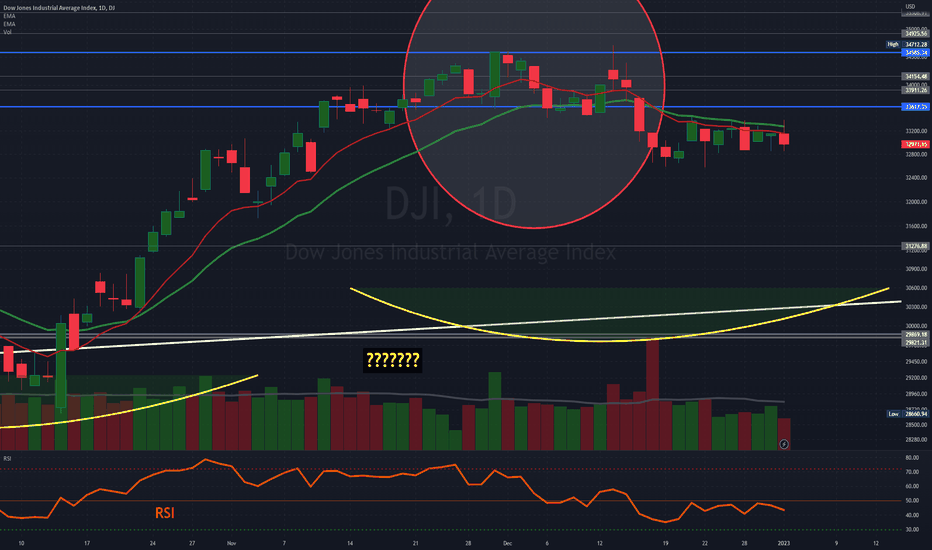Click the EMA legend label directly above Vol
The height and width of the screenshot is (550, 932).
click(9, 24)
